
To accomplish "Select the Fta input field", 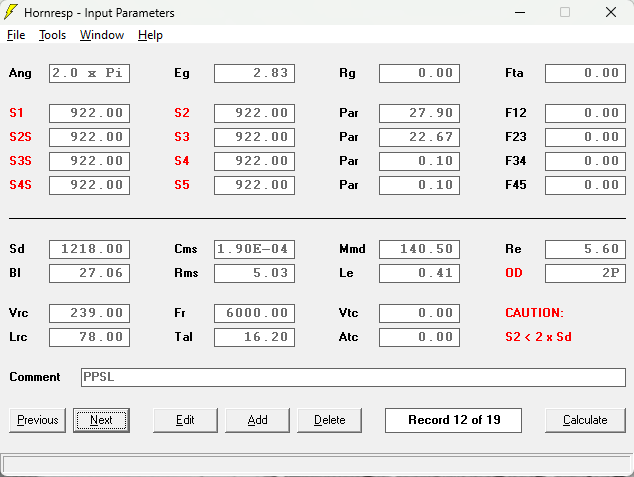I will click(x=585, y=73).
